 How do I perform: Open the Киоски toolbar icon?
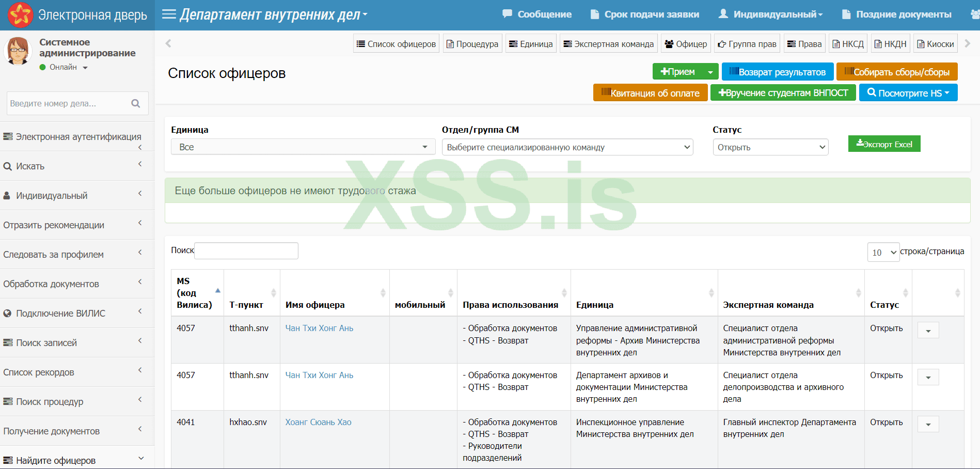922,43
